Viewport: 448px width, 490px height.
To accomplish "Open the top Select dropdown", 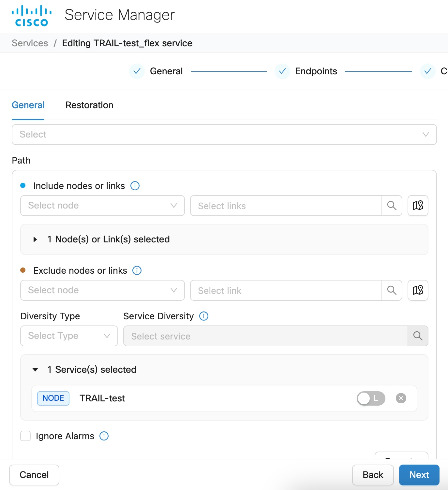I will pyautogui.click(x=224, y=135).
